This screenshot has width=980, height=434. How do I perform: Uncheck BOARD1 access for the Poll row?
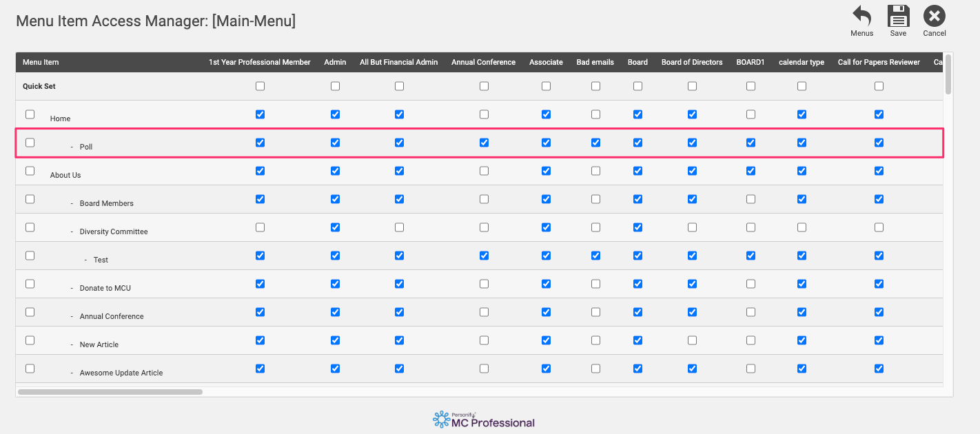(x=751, y=143)
